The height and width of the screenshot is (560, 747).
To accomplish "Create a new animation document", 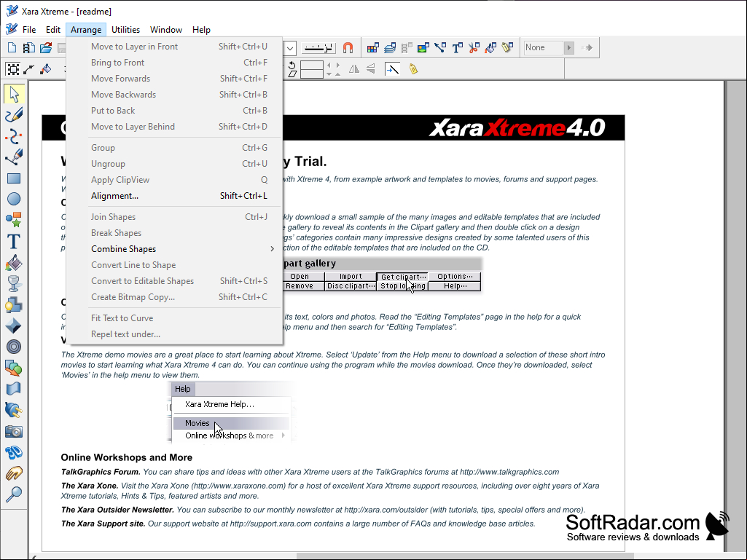I will 29,47.
